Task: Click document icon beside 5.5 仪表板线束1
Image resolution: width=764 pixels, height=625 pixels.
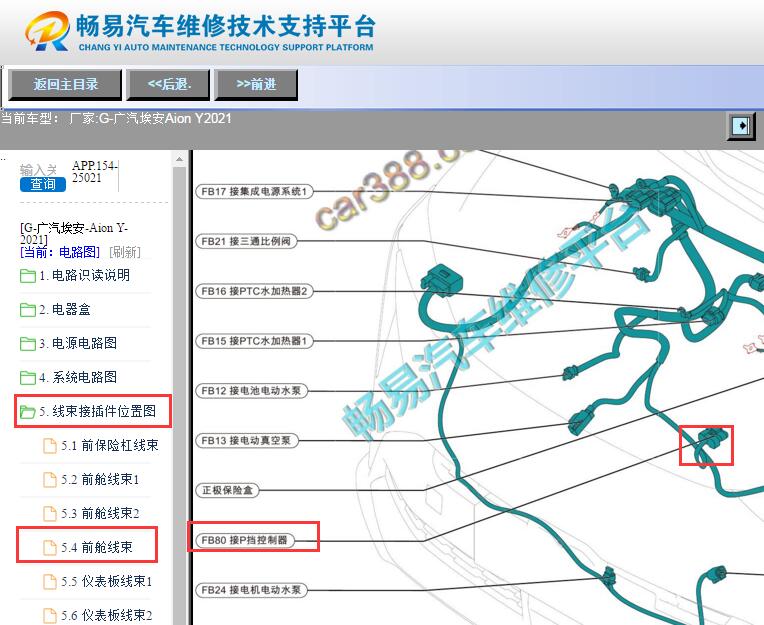Action: click(50, 582)
